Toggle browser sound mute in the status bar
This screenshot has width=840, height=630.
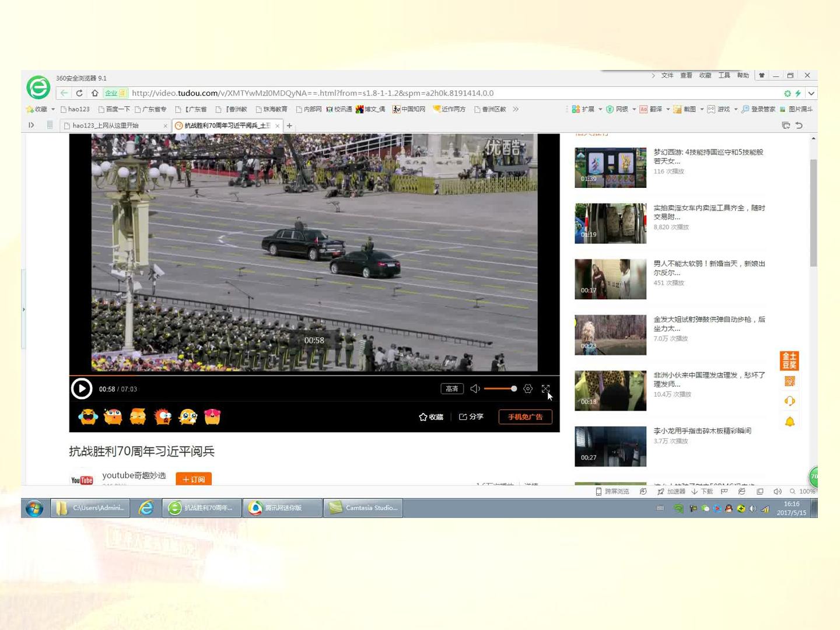[777, 491]
